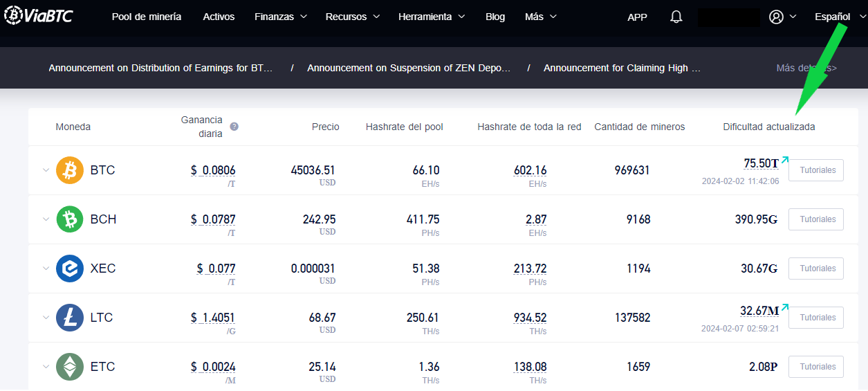868x391 pixels.
Task: Expand the XEC row chevron
Action: 46,269
